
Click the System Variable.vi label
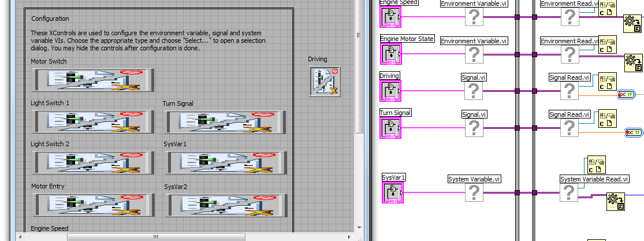click(474, 179)
